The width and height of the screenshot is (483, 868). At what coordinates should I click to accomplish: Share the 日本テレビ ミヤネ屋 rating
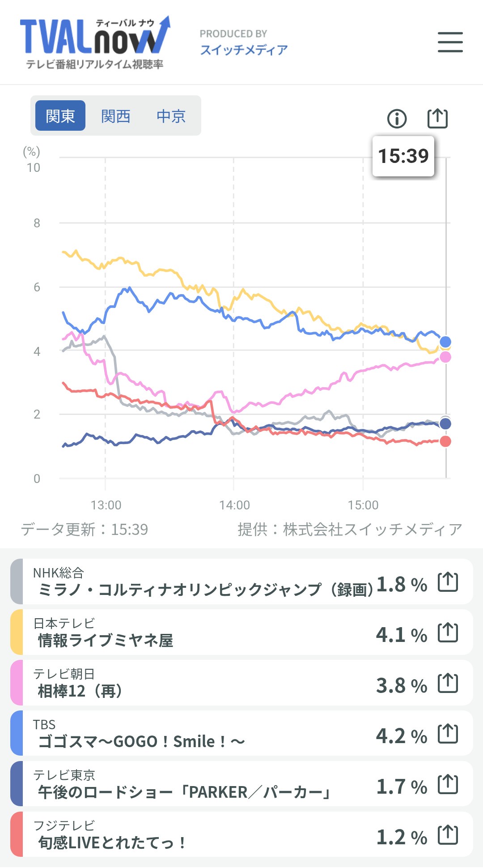tap(448, 633)
